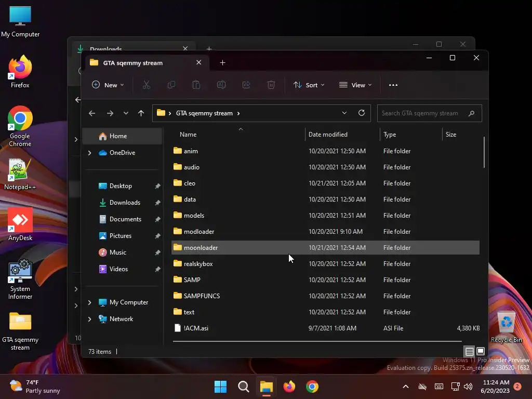Expand OneDrive in navigation pane
Screen dimensions: 532x399
89,153
